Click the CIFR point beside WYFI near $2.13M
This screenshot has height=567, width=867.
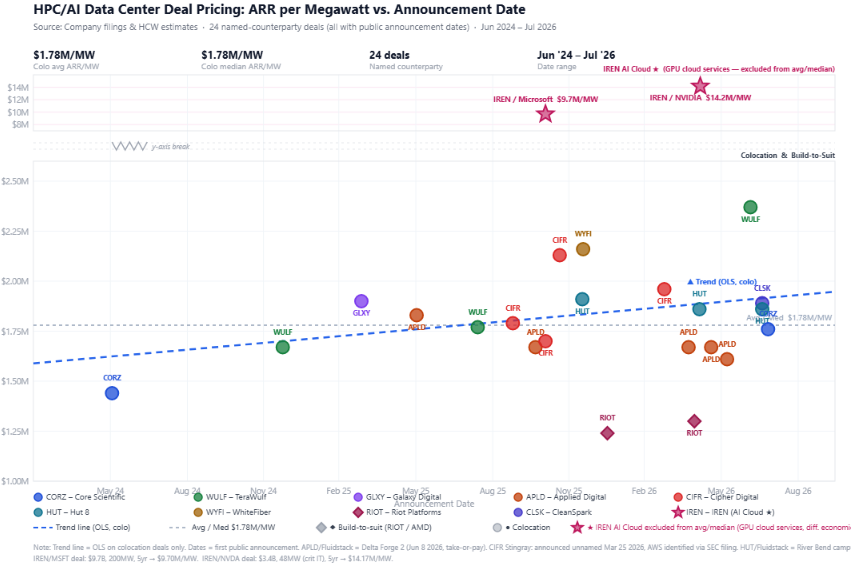coord(560,255)
